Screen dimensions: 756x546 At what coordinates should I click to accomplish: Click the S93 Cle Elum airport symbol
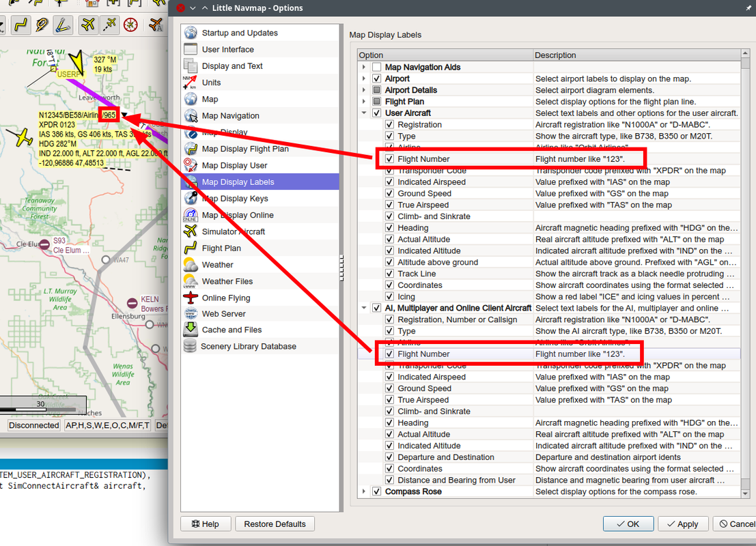pyautogui.click(x=44, y=244)
